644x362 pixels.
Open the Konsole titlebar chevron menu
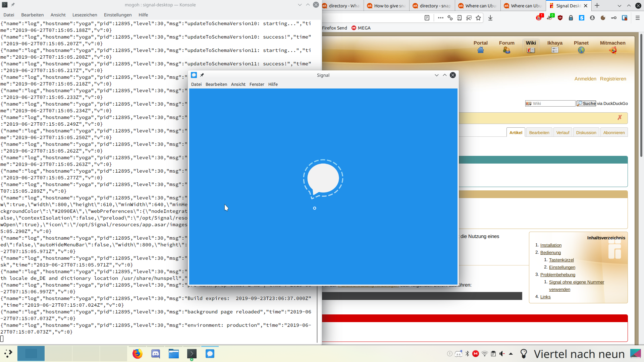pos(300,5)
